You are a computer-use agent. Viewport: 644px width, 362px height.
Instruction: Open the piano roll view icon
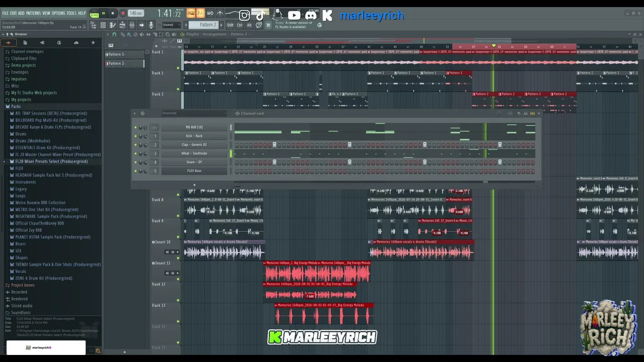pos(113,25)
